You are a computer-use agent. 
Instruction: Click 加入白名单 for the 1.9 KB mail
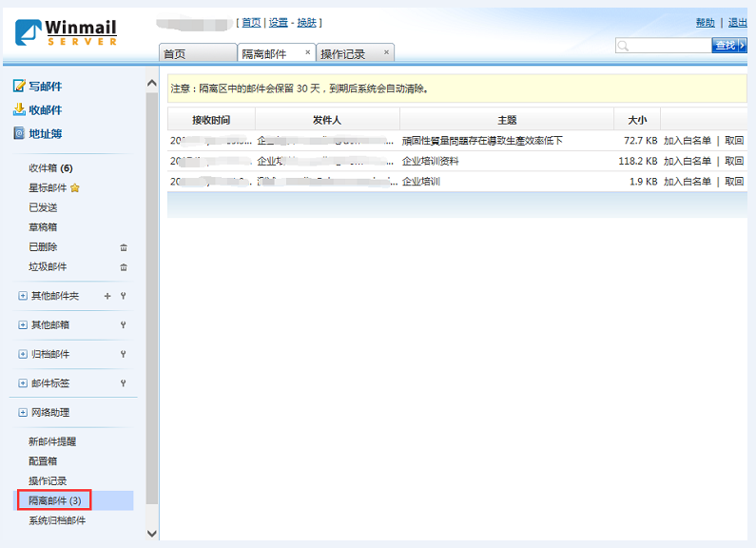687,182
